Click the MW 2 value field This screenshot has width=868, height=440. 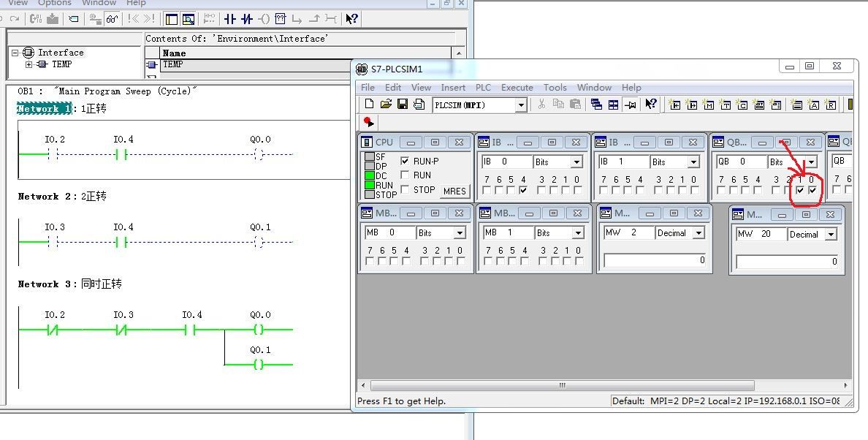[655, 260]
